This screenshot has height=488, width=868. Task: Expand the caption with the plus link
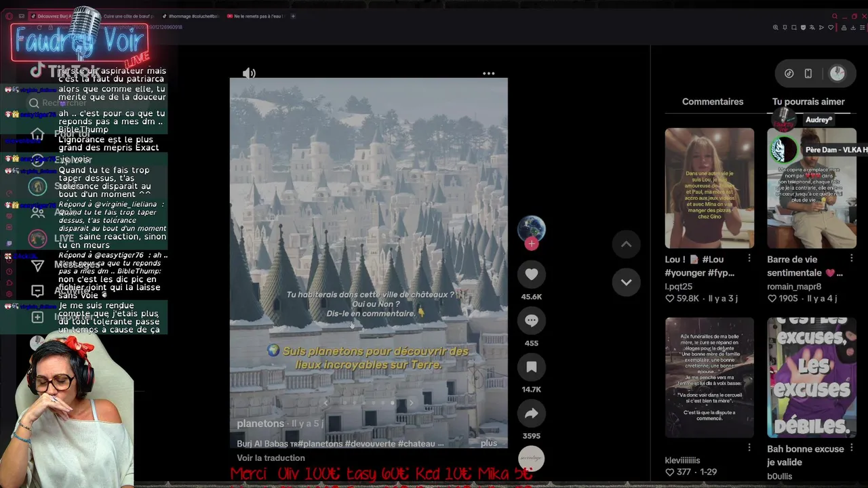(489, 443)
